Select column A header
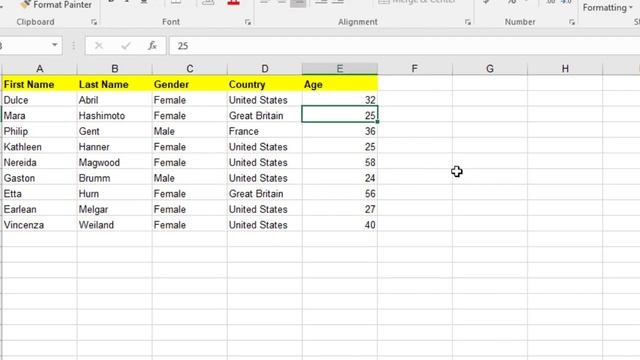640x360 pixels. pyautogui.click(x=40, y=69)
